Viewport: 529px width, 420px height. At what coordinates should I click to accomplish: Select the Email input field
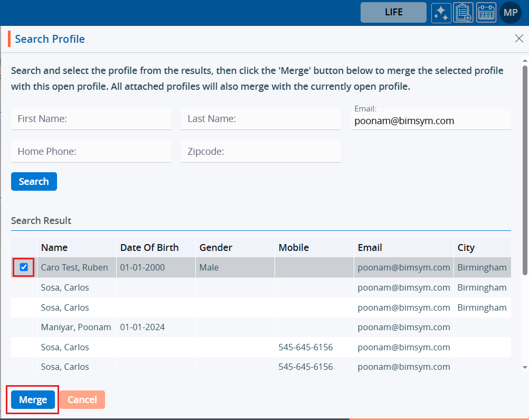pyautogui.click(x=431, y=121)
